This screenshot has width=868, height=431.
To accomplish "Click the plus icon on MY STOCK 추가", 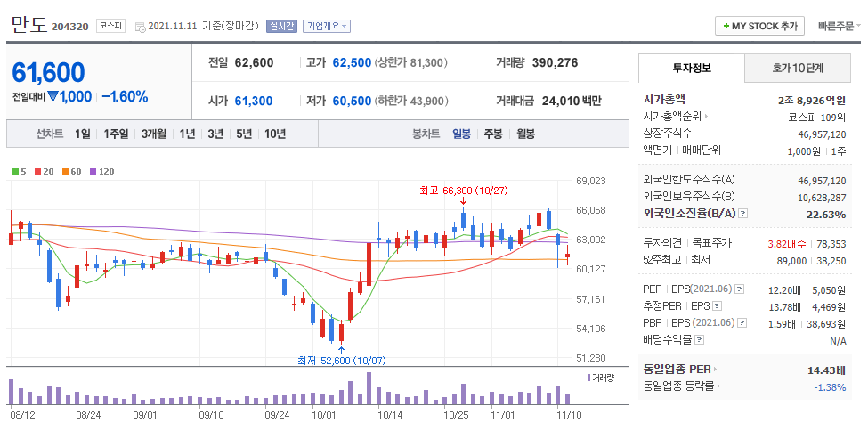I will click(726, 26).
